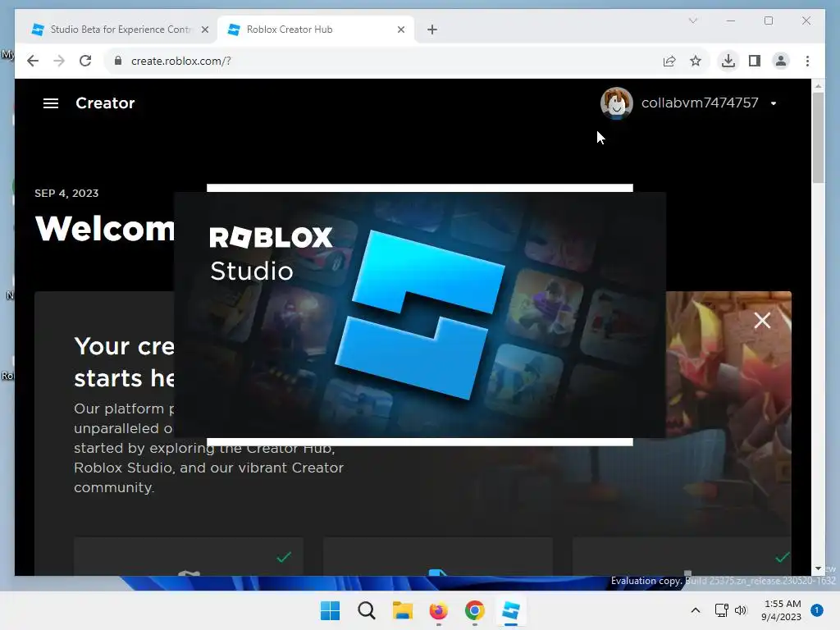840x630 pixels.
Task: Switch to Roblox Studio in the taskbar
Action: (511, 610)
